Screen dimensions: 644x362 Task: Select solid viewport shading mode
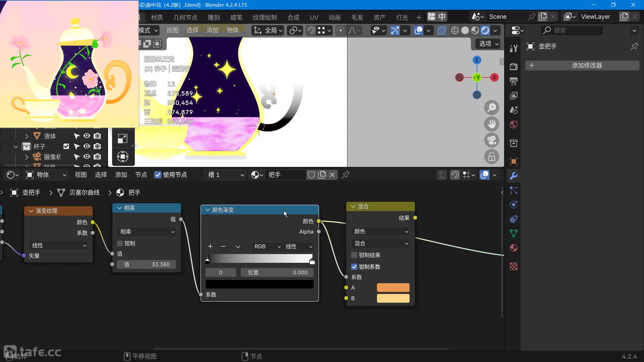click(465, 31)
